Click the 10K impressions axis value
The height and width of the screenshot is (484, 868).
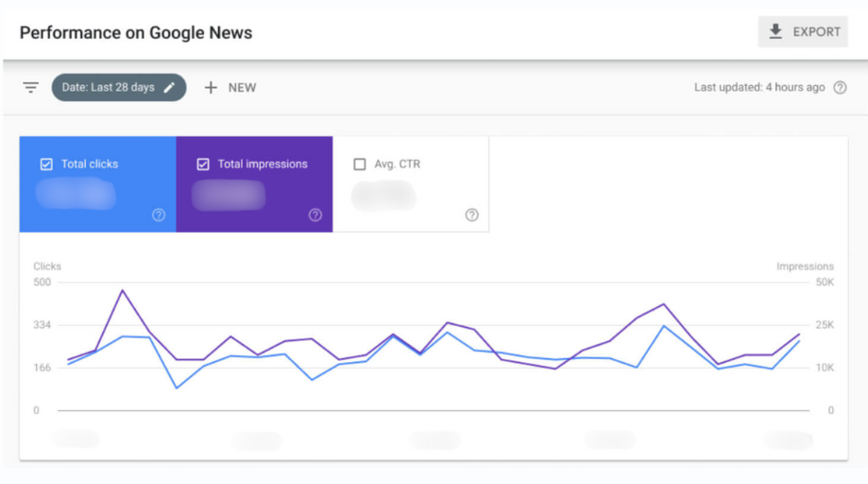tap(825, 368)
